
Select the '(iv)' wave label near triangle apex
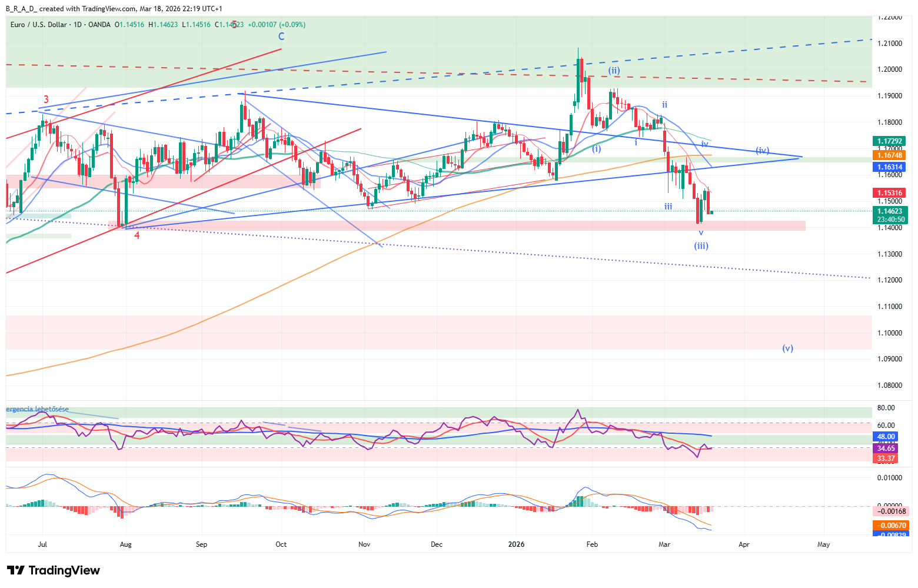763,151
